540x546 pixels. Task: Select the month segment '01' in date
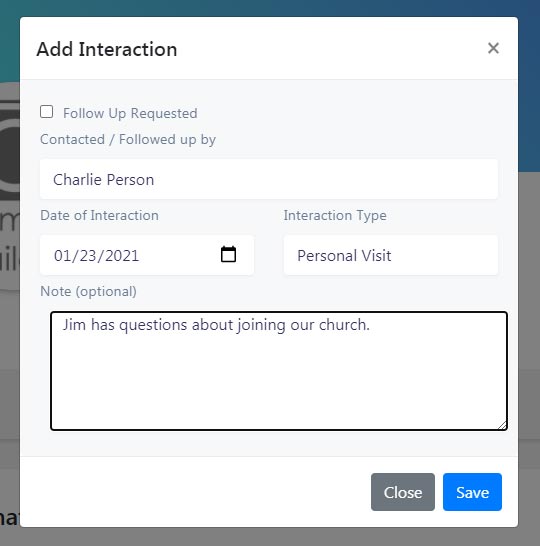click(x=61, y=256)
